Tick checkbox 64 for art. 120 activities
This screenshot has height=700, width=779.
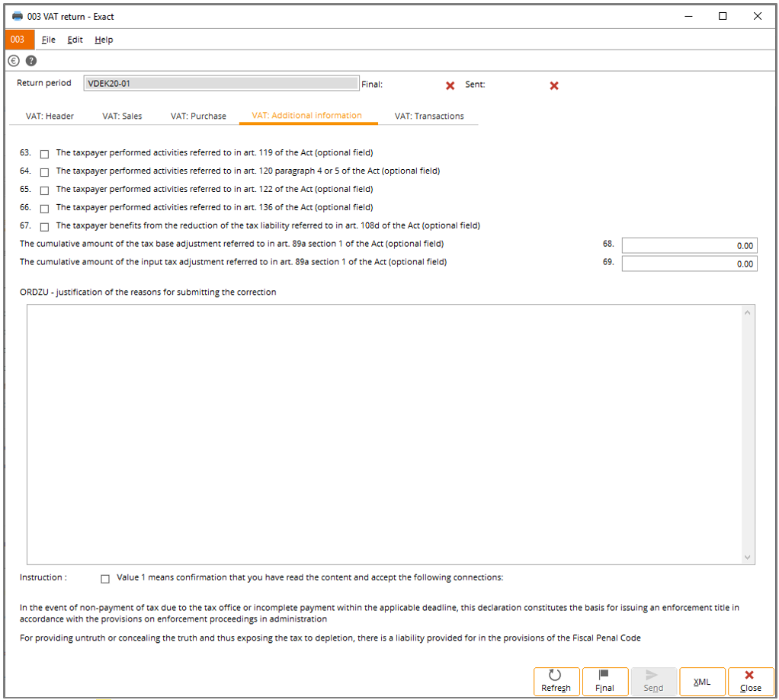tap(45, 172)
